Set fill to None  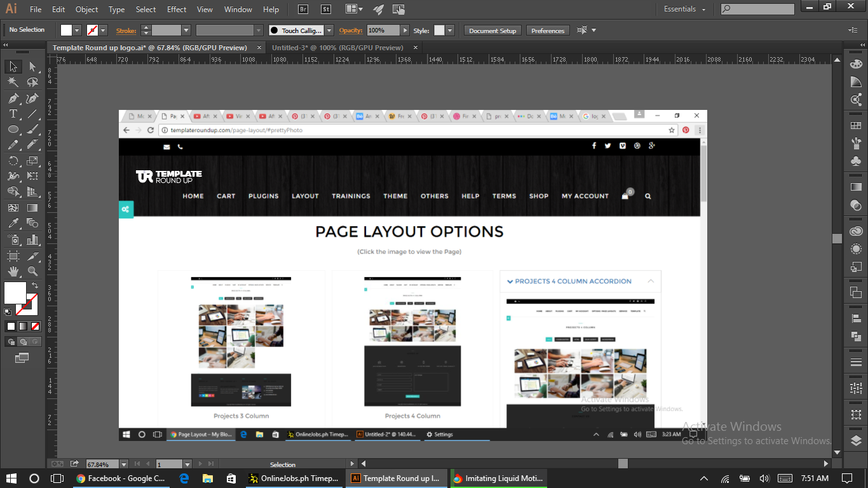tap(36, 327)
